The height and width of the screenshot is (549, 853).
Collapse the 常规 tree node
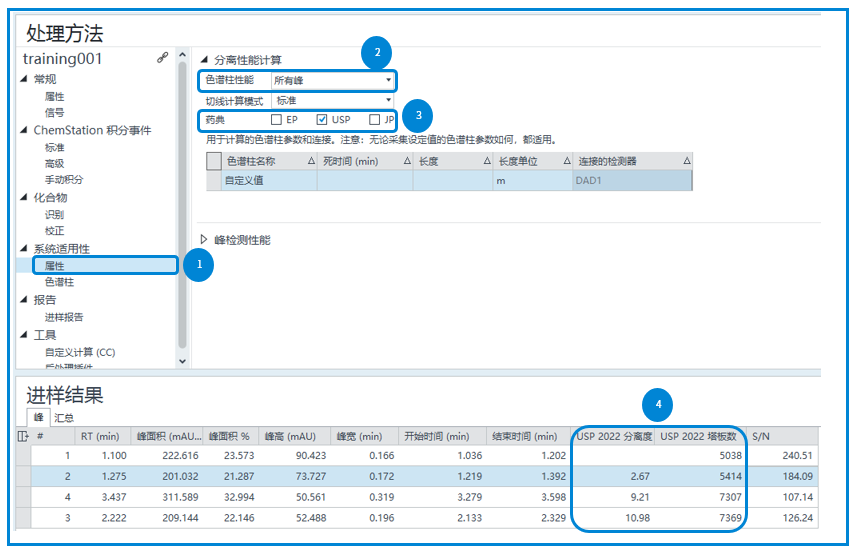click(x=24, y=79)
